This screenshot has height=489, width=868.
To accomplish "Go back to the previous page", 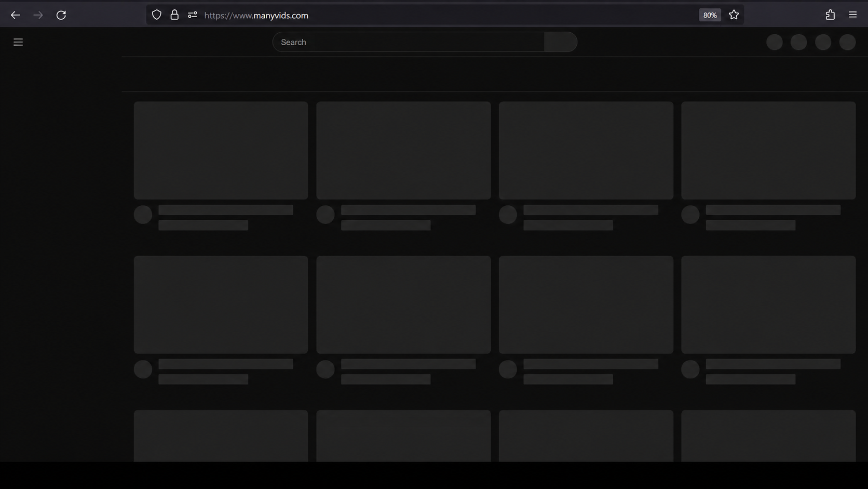I will point(16,15).
